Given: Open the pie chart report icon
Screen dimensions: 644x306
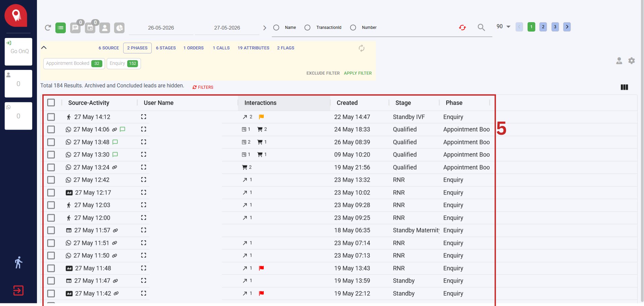Looking at the screenshot, I should (119, 28).
